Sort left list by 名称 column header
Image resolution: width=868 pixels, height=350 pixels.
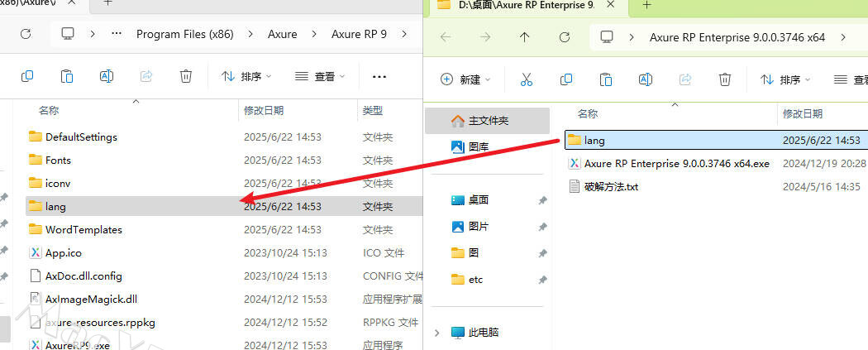tap(49, 110)
